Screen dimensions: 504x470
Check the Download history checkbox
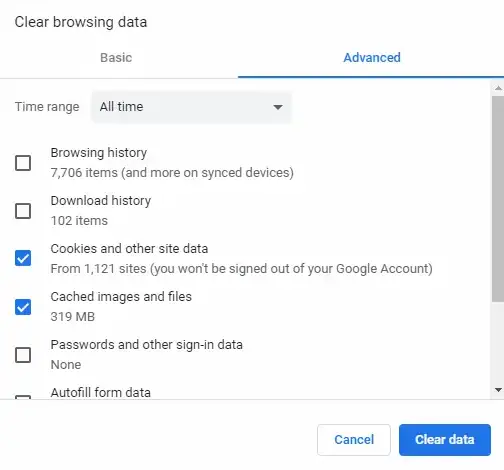click(23, 211)
